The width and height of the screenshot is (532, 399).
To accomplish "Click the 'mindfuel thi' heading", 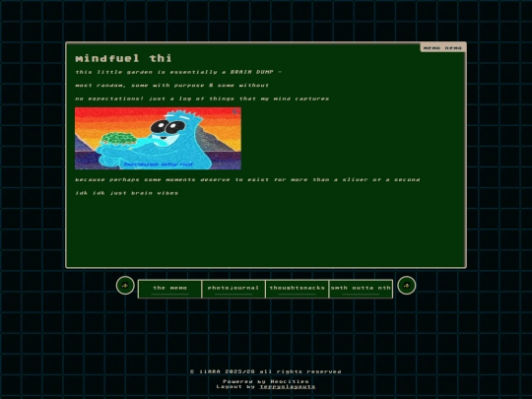I will coord(123,58).
